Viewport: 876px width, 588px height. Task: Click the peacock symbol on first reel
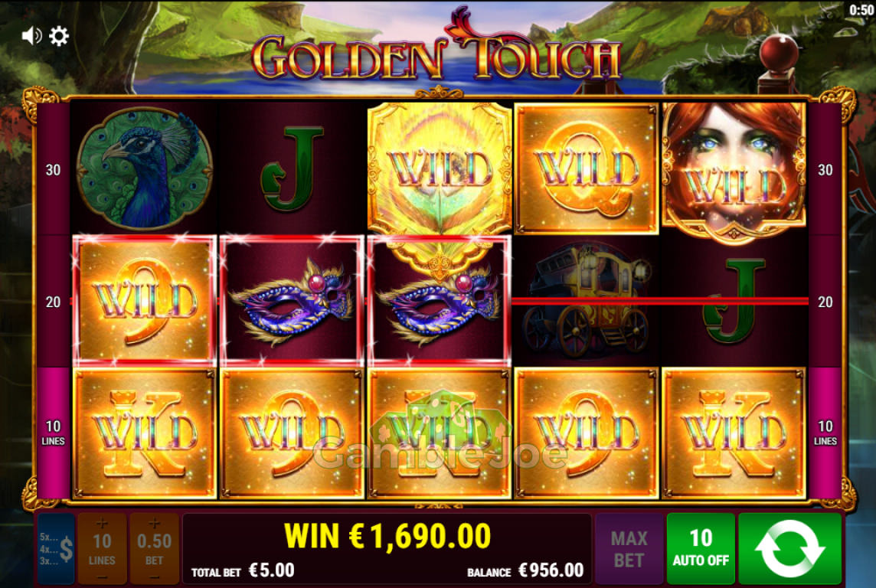click(144, 168)
